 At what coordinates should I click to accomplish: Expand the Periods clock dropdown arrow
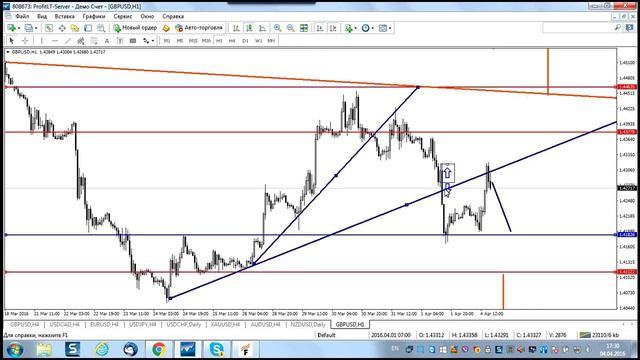[373, 28]
